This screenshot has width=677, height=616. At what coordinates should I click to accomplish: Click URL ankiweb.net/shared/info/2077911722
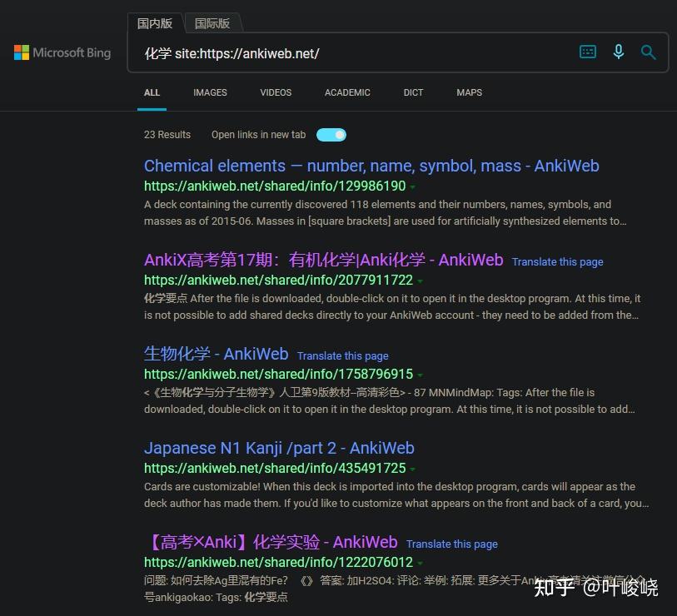coord(278,281)
